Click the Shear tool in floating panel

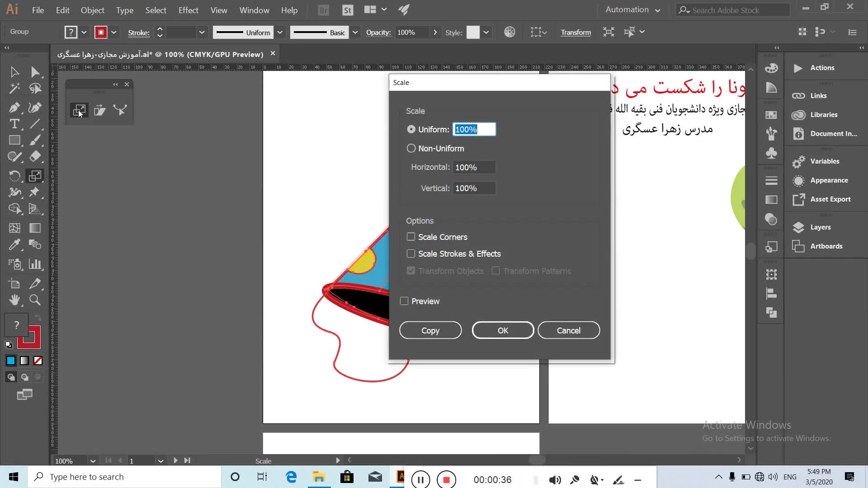tap(100, 110)
